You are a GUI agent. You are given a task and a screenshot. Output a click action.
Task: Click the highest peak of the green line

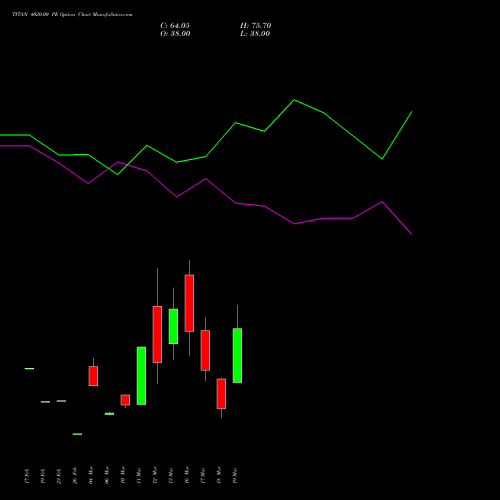click(x=294, y=100)
